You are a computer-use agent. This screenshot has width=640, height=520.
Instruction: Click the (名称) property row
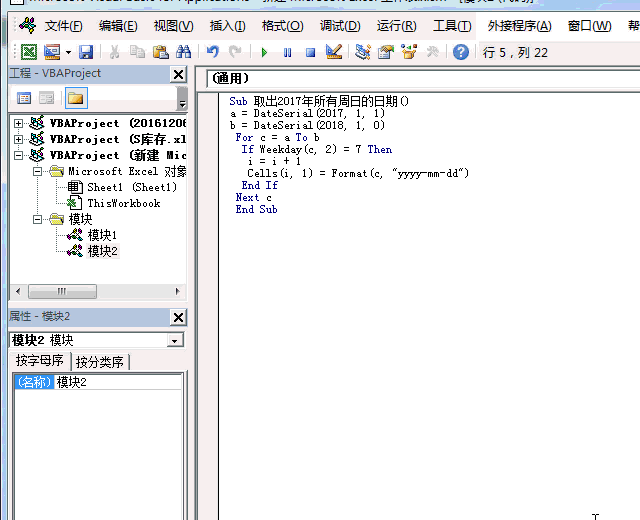point(34,382)
